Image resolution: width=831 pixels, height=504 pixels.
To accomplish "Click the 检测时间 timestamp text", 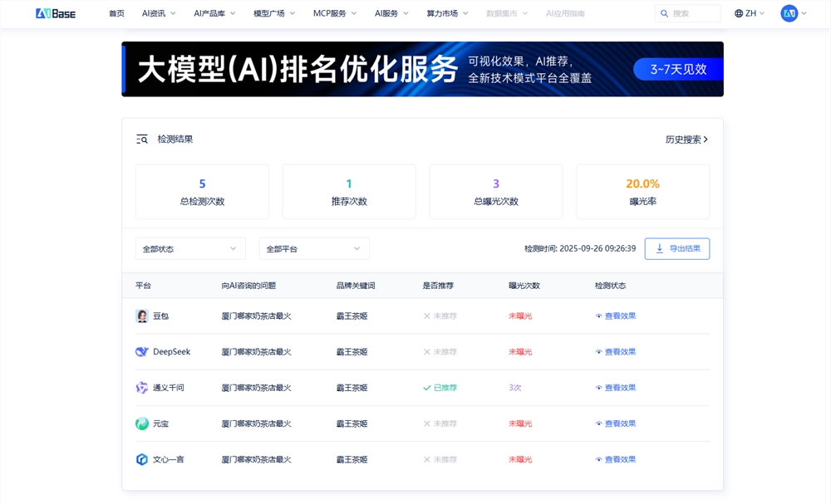I will pyautogui.click(x=580, y=248).
